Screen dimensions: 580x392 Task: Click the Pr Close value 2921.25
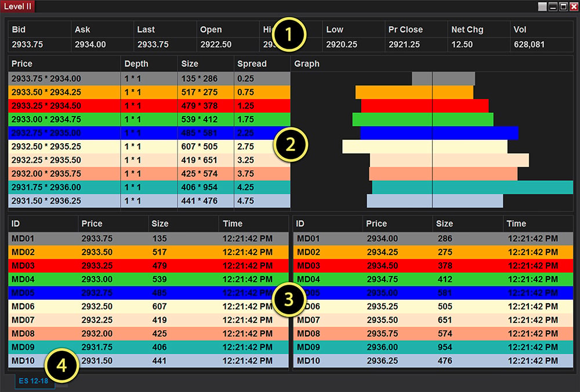tap(404, 45)
